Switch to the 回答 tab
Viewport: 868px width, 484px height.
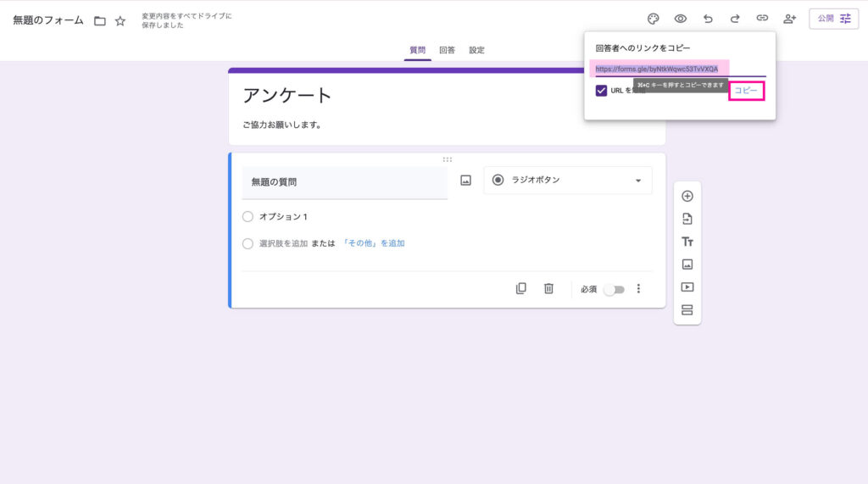tap(447, 50)
